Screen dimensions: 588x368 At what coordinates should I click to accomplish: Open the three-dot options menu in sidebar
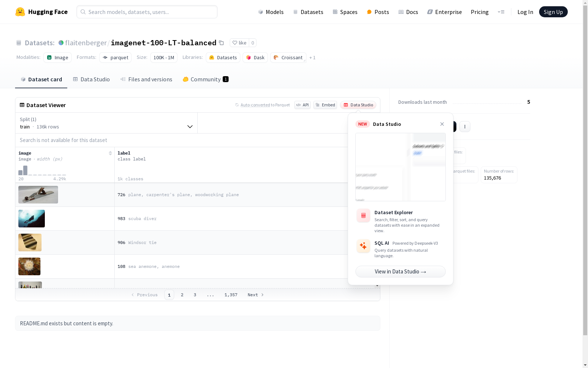pyautogui.click(x=465, y=127)
